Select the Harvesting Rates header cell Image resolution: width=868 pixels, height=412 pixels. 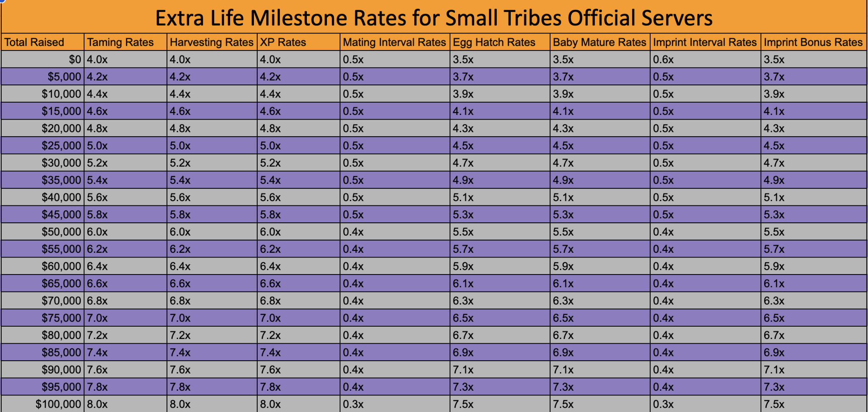pos(211,42)
